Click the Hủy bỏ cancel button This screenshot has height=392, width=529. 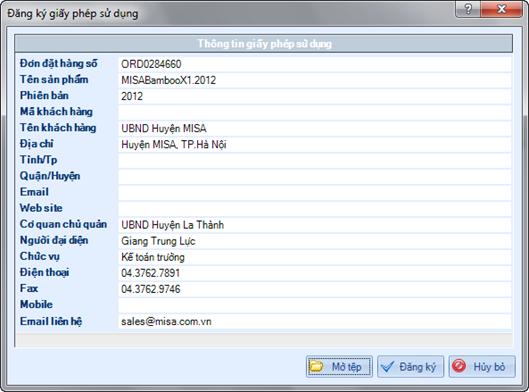tap(482, 366)
